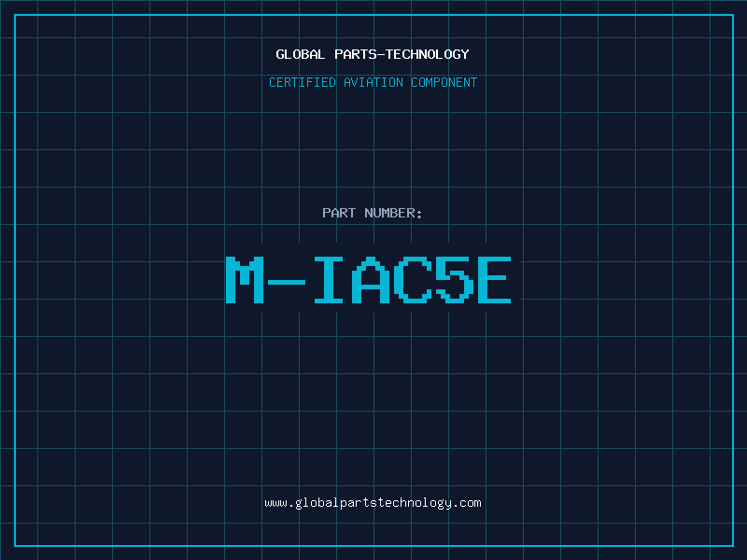
Task: Select the CERTIFIED AVIATION COMPONENT subtitle
Action: (x=373, y=82)
